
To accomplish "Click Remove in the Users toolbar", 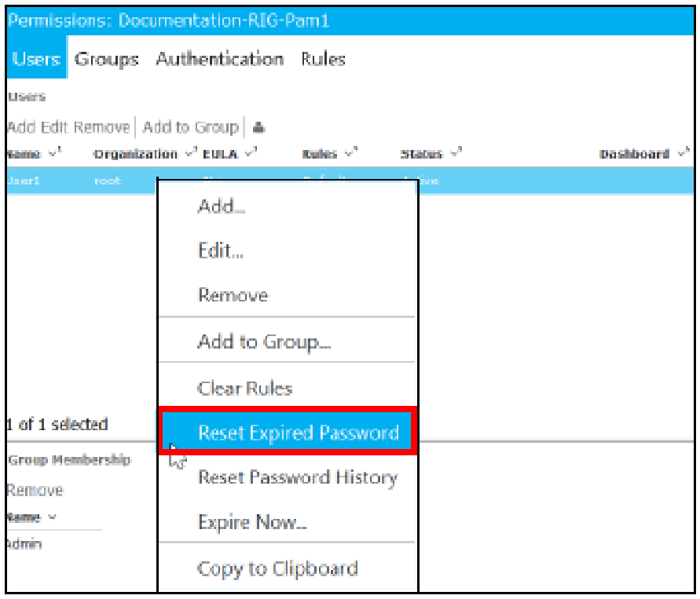I will point(102,127).
